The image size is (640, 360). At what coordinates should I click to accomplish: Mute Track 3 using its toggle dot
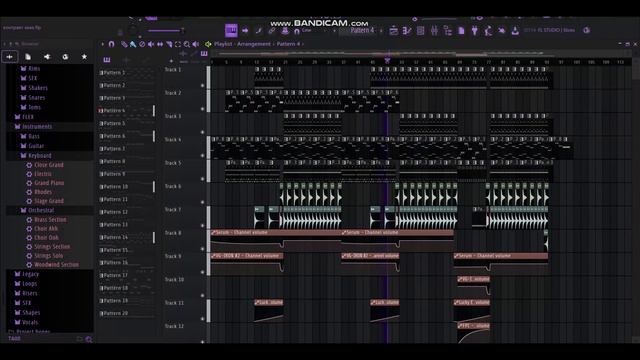pos(202,132)
